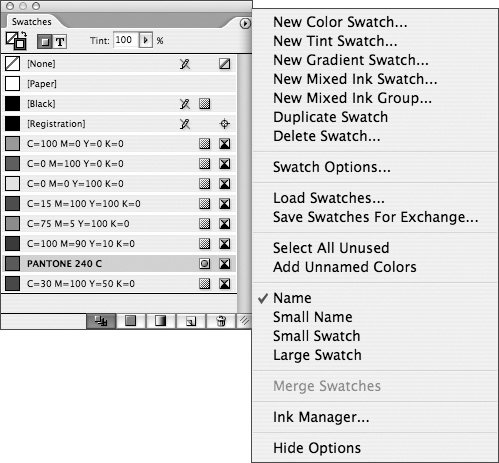The width and height of the screenshot is (499, 463).
Task: Open the Swatches panel flyout menu arrow
Action: pos(245,23)
